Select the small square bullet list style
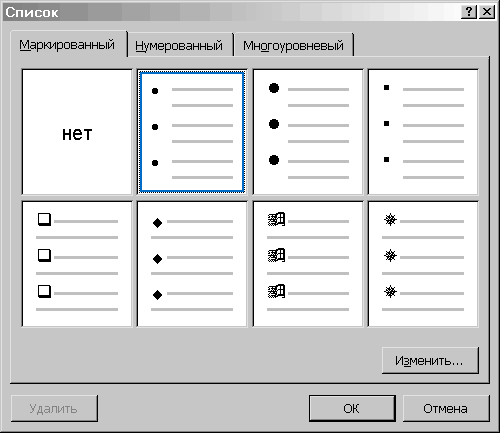This screenshot has width=500, height=433. click(423, 132)
